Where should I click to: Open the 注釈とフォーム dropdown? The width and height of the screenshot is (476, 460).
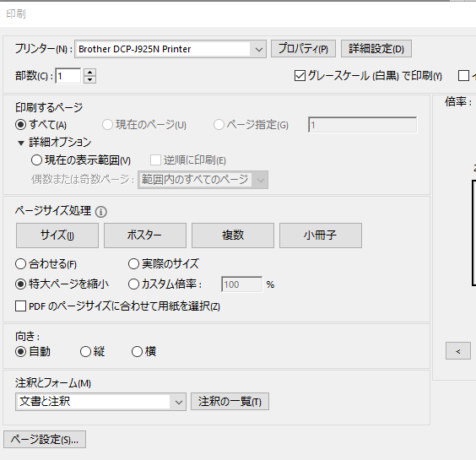point(100,402)
